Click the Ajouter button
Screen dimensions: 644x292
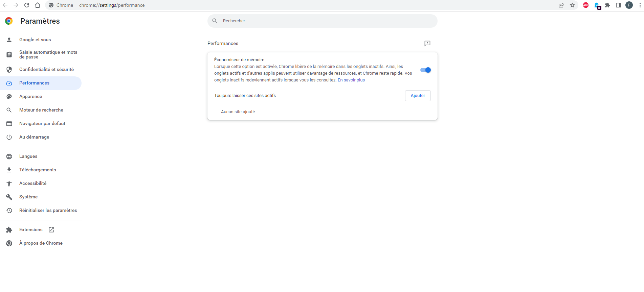pyautogui.click(x=418, y=96)
